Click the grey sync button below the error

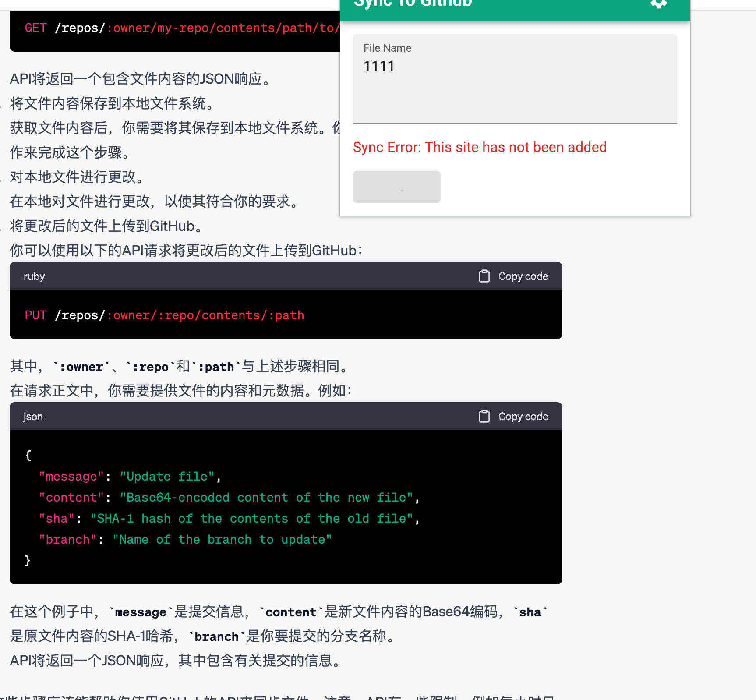click(397, 187)
